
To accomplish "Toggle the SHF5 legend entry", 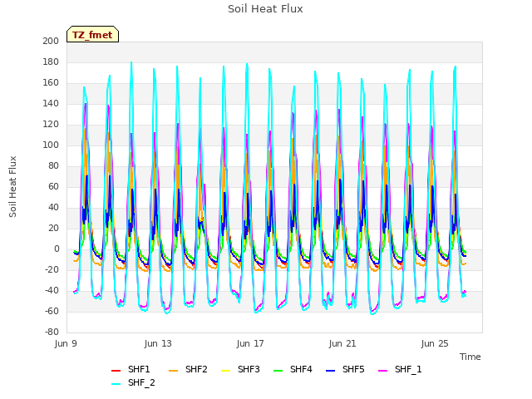I will pyautogui.click(x=345, y=369).
